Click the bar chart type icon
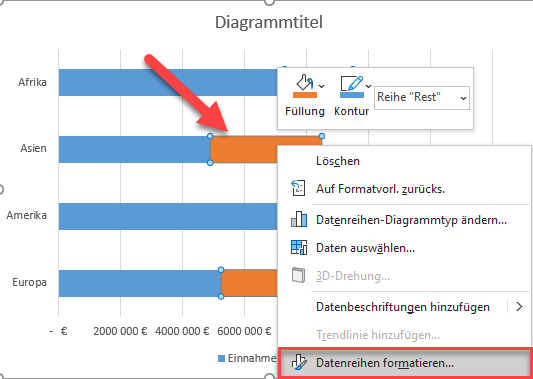Viewport: 533px width, 379px height. click(299, 219)
